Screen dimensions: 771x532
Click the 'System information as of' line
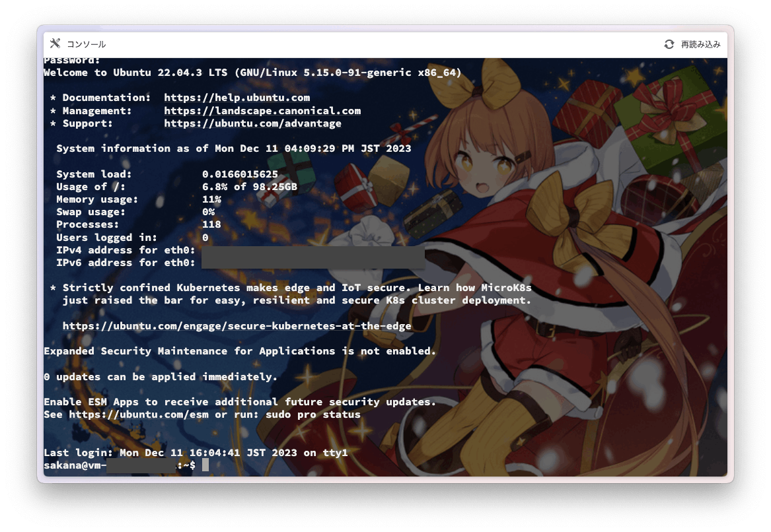[x=234, y=149]
